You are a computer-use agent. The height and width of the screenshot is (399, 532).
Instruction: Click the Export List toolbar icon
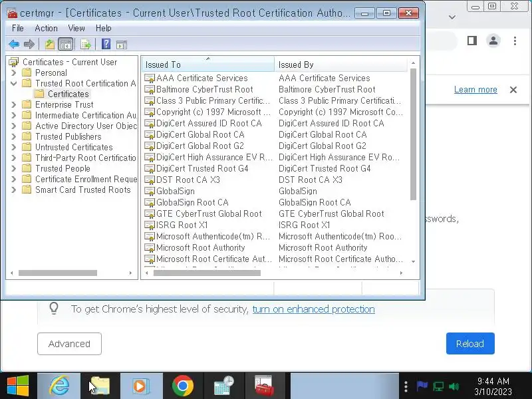86,44
